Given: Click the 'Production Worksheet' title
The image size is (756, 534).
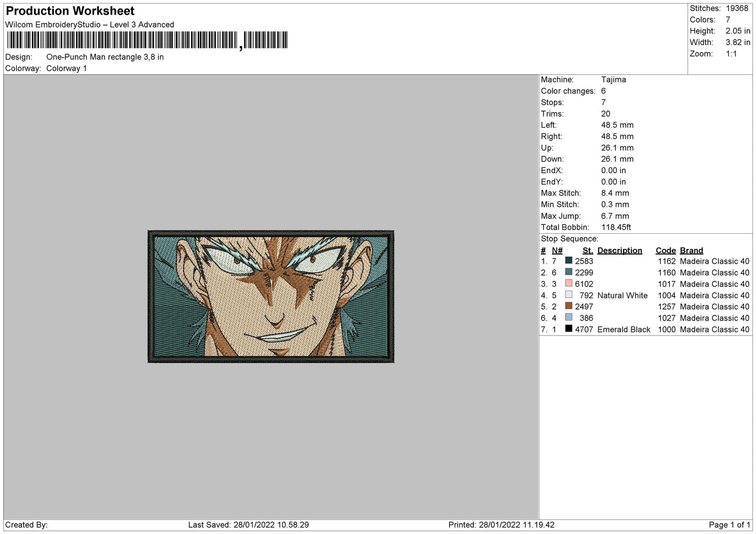Looking at the screenshot, I should coord(70,11).
